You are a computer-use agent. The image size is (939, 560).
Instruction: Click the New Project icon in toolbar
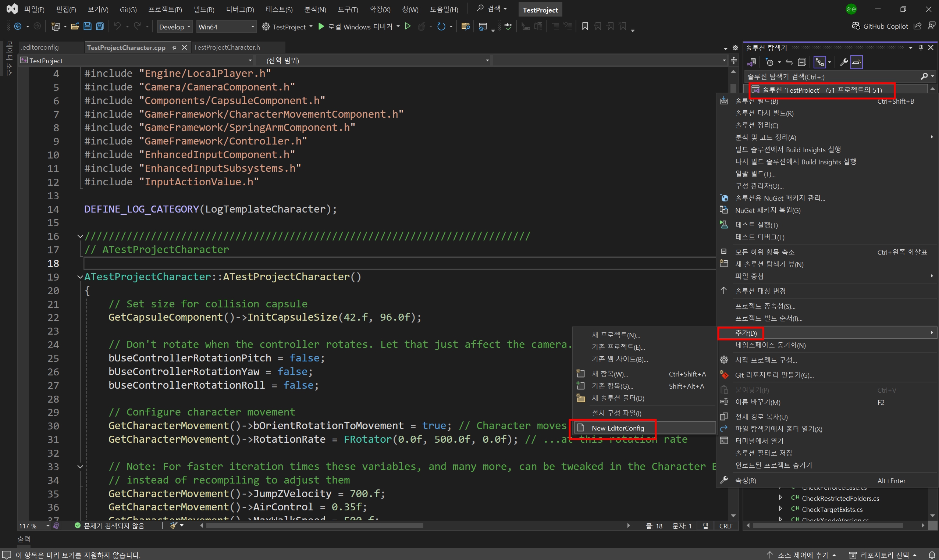tap(56, 26)
